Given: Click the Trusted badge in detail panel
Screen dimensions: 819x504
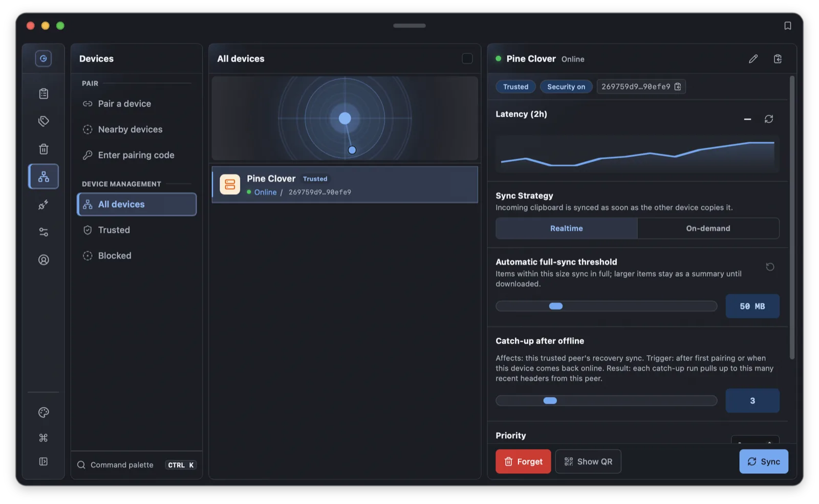Looking at the screenshot, I should [515, 86].
